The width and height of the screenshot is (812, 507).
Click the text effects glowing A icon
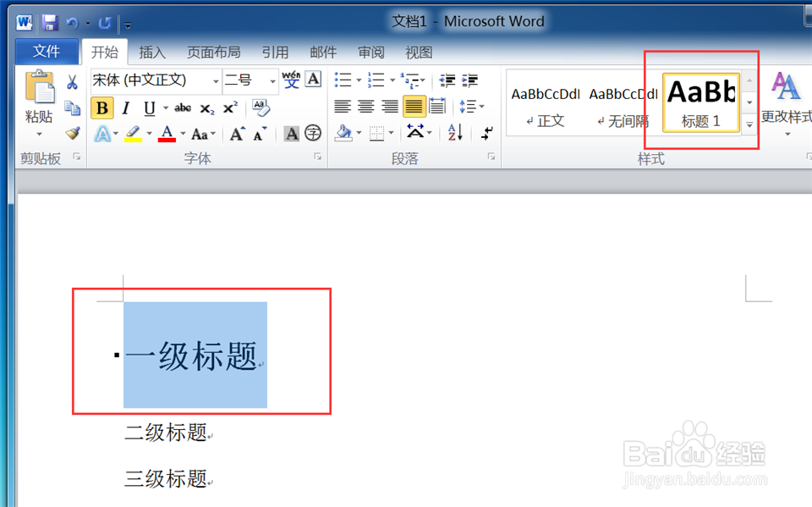tap(102, 134)
